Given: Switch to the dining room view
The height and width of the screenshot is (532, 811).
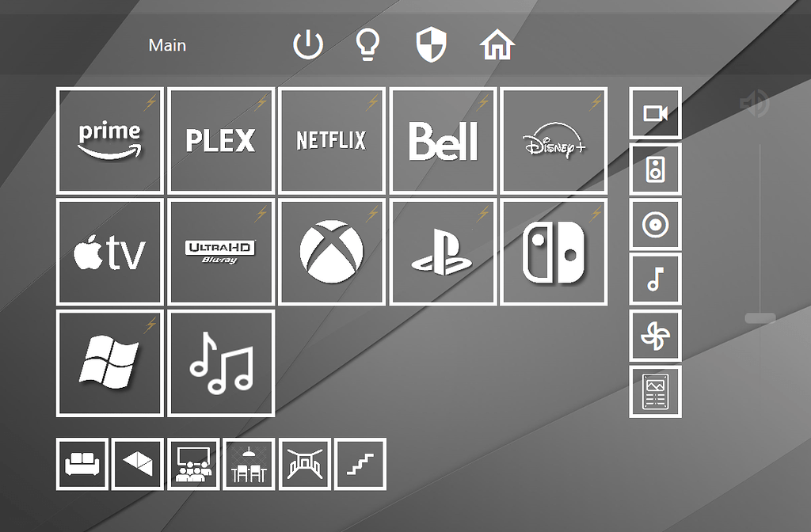Looking at the screenshot, I should click(x=249, y=464).
